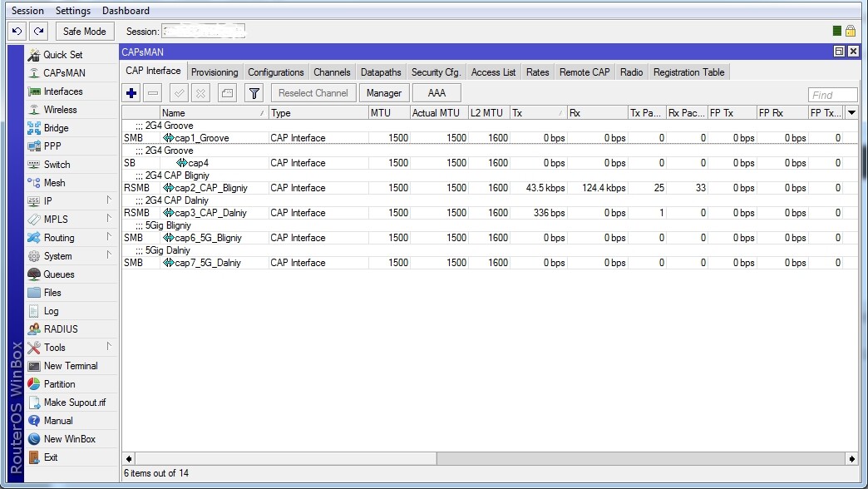Click the Redo arrow icon
Viewport: 868px width, 489px height.
pyautogui.click(x=39, y=31)
